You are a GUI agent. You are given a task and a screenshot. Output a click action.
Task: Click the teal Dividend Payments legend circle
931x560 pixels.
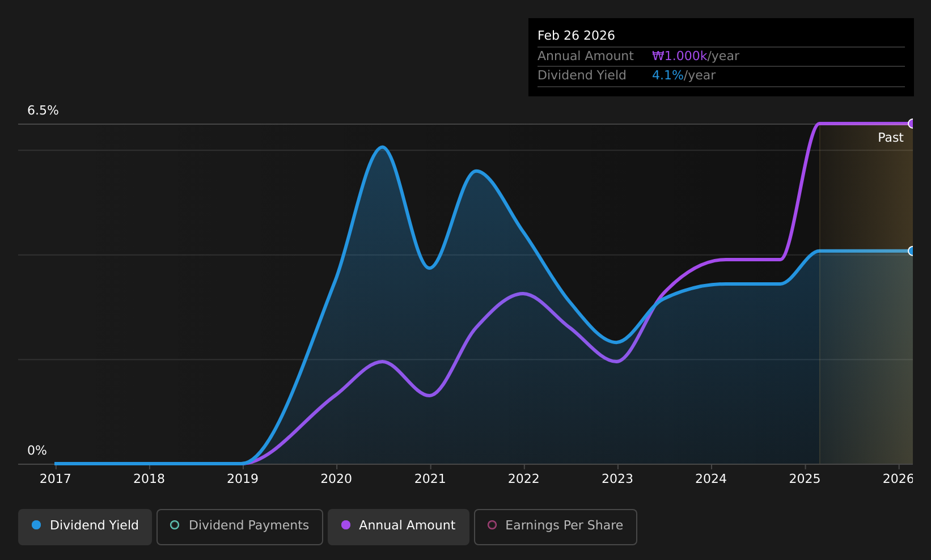pos(175,525)
